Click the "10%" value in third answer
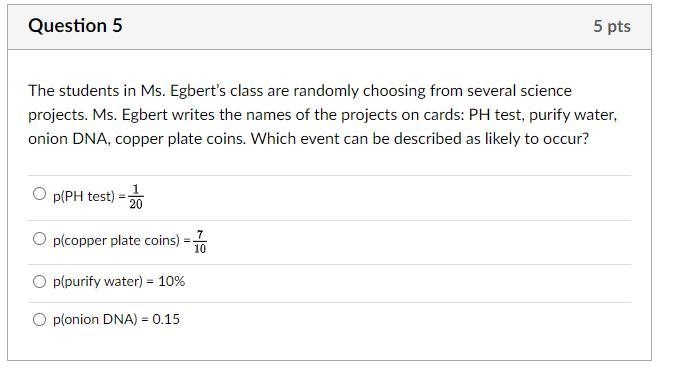The image size is (680, 368). [x=171, y=281]
